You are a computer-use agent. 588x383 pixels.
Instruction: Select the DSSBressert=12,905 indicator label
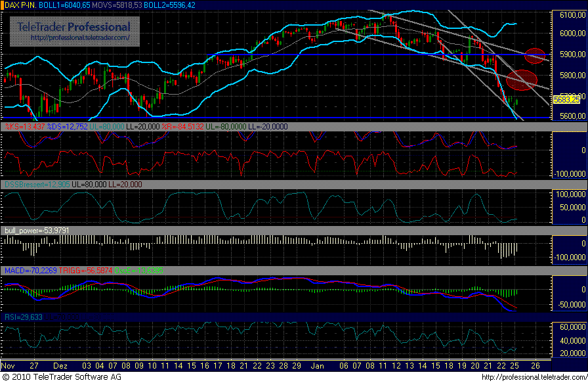[37, 185]
